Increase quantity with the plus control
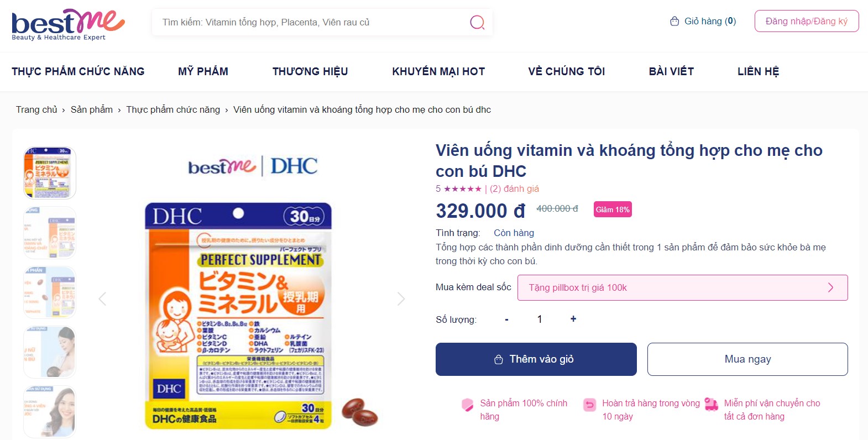Image resolution: width=868 pixels, height=440 pixels. [573, 319]
